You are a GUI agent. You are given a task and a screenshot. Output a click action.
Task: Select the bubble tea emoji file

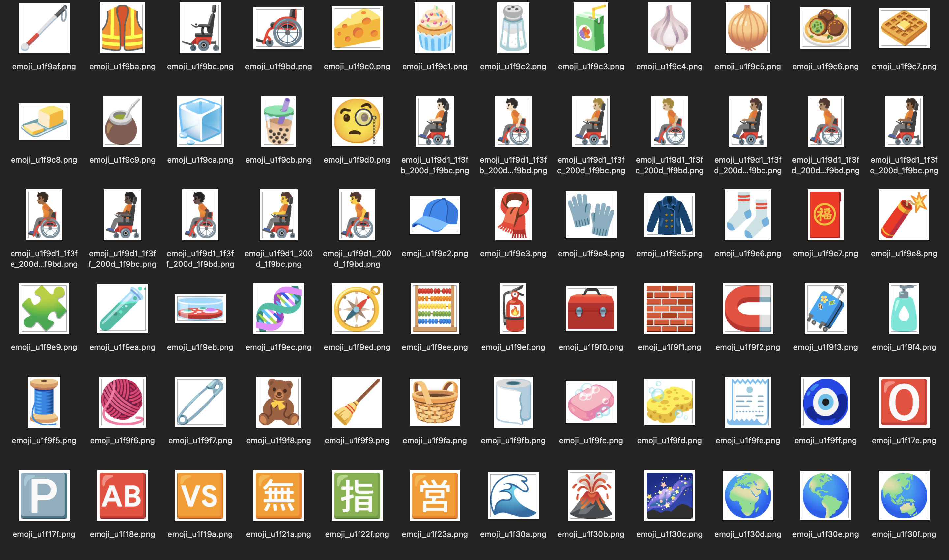click(278, 122)
